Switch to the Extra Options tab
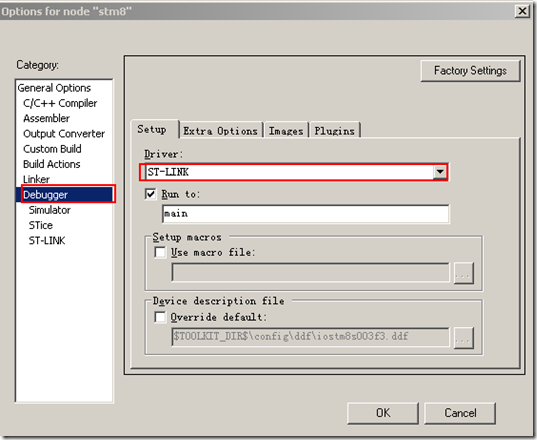537x440 pixels. (220, 131)
